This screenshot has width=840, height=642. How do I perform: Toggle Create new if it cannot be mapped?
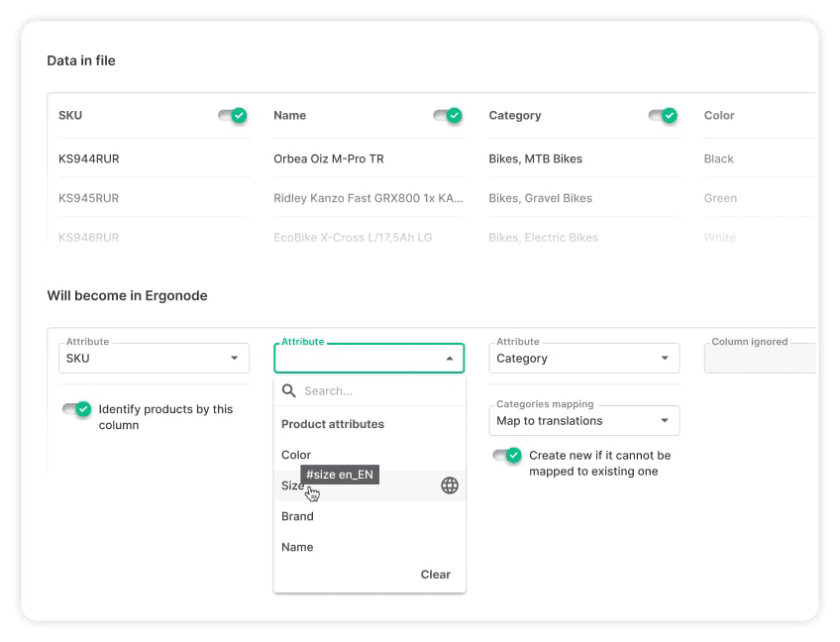tap(507, 456)
